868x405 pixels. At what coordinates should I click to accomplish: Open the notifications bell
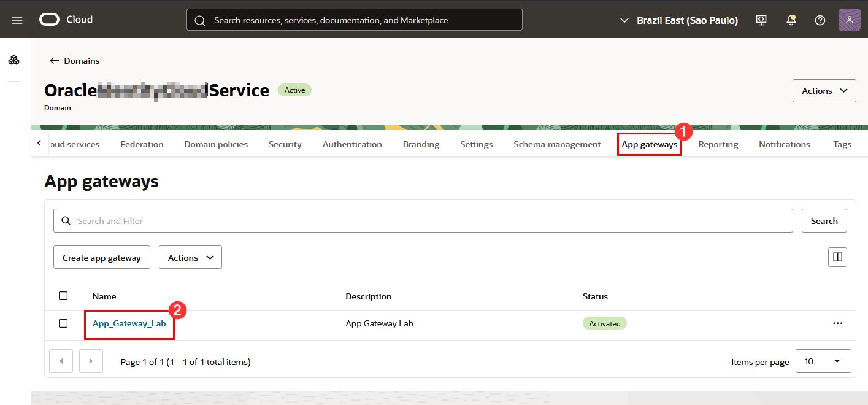791,20
